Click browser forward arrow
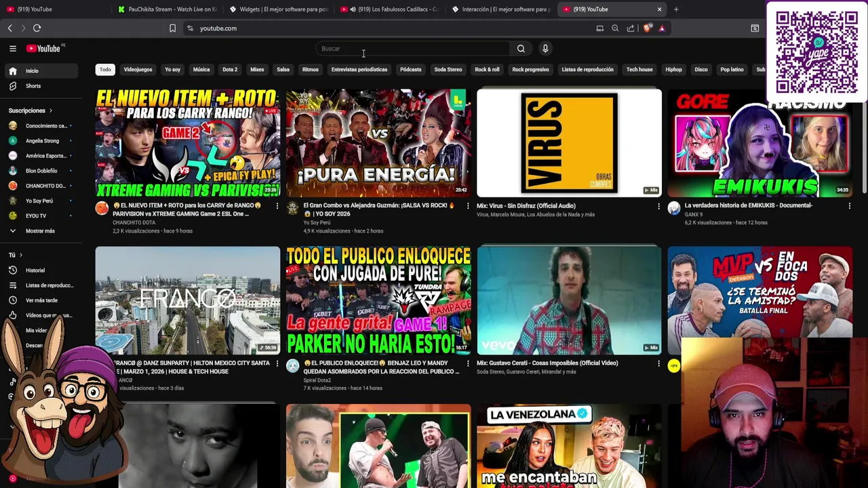The width and height of the screenshot is (868, 488). tap(23, 28)
